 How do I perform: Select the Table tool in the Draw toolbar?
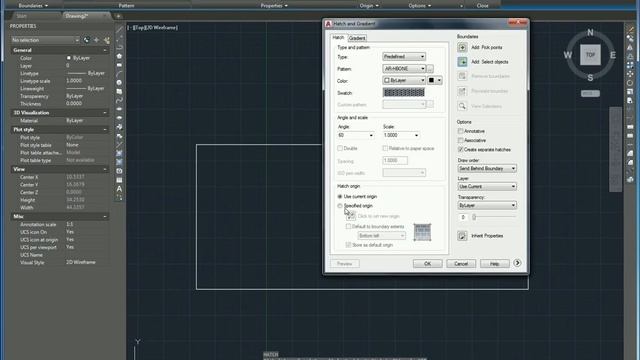click(119, 180)
